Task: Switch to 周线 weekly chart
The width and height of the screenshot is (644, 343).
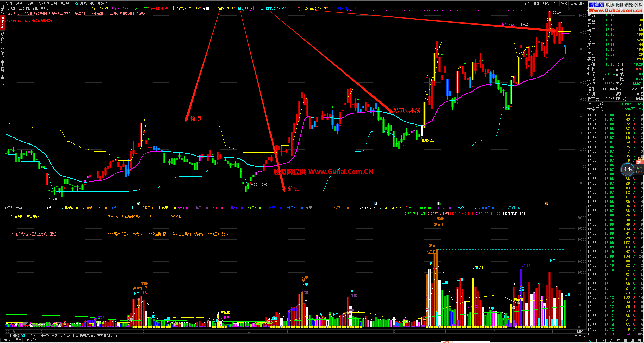Action: pyautogui.click(x=83, y=3)
